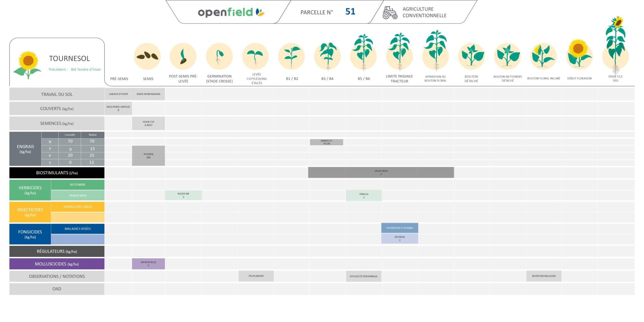Open the TRAVAIL DU SOL row header
The width and height of the screenshot is (644, 322).
click(57, 94)
